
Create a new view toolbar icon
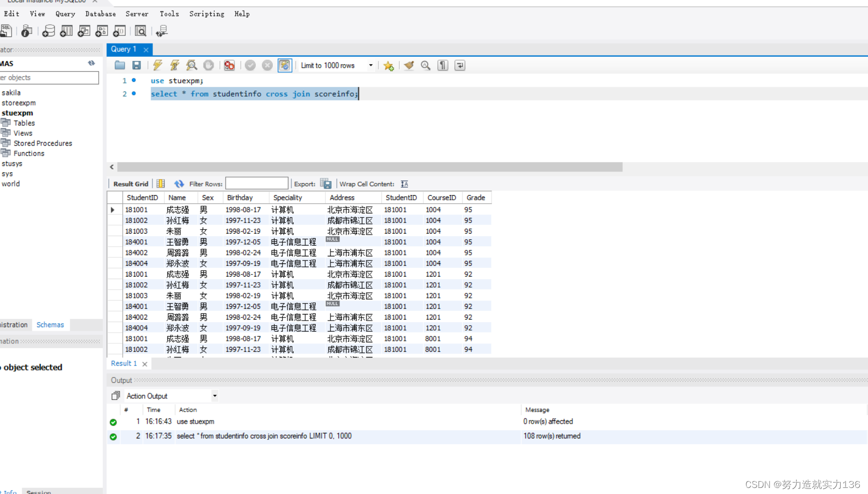(x=84, y=31)
